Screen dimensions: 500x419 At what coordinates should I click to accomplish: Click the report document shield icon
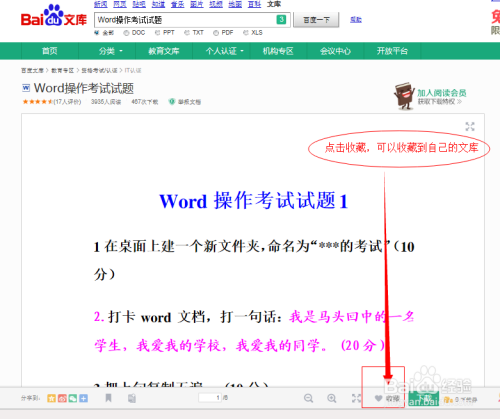[x=172, y=102]
